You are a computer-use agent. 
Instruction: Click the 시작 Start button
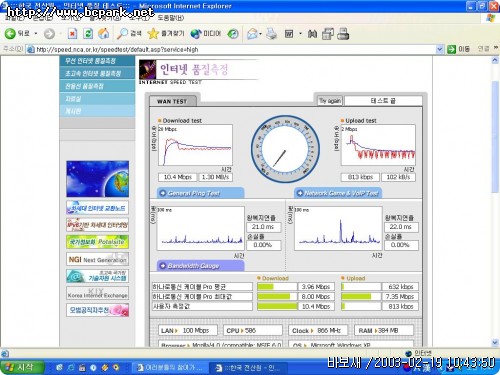pos(22,368)
